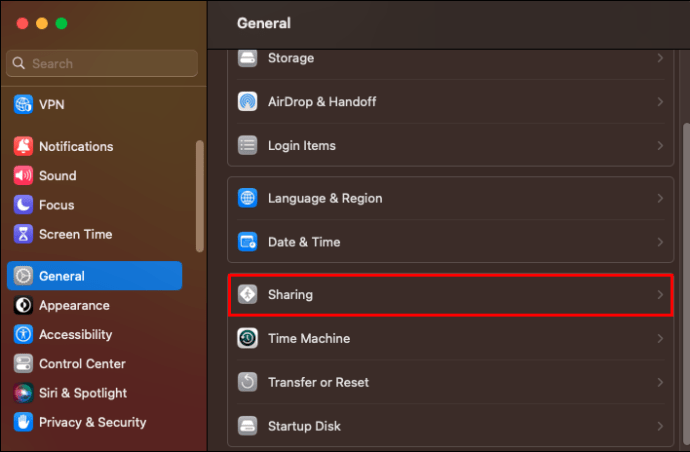The height and width of the screenshot is (452, 690).
Task: Click the Date & Time calendar icon
Action: (248, 242)
